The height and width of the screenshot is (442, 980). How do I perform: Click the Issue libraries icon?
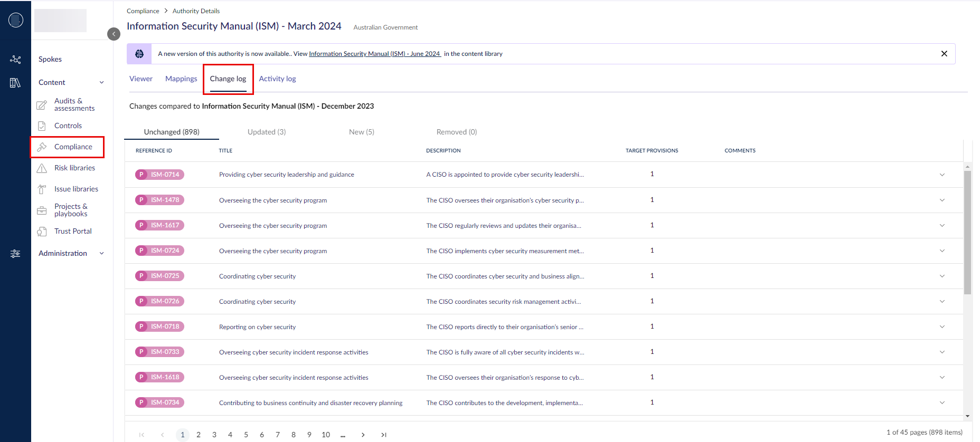point(42,189)
